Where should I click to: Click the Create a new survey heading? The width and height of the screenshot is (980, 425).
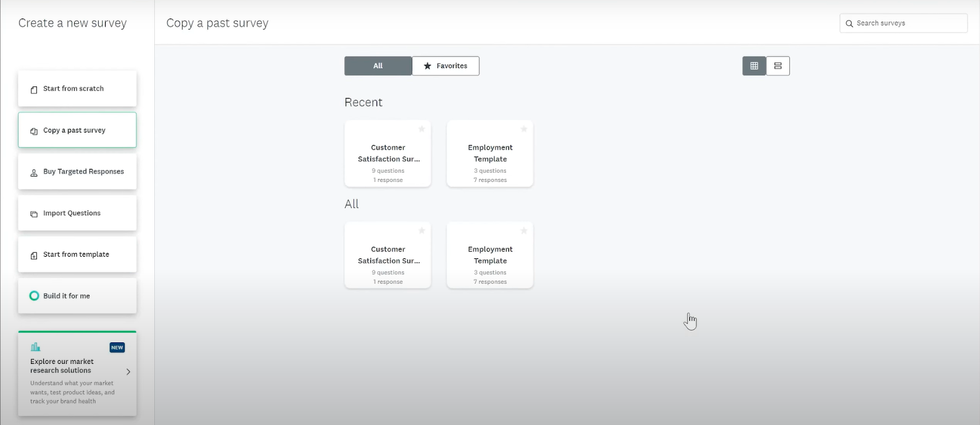(x=72, y=23)
